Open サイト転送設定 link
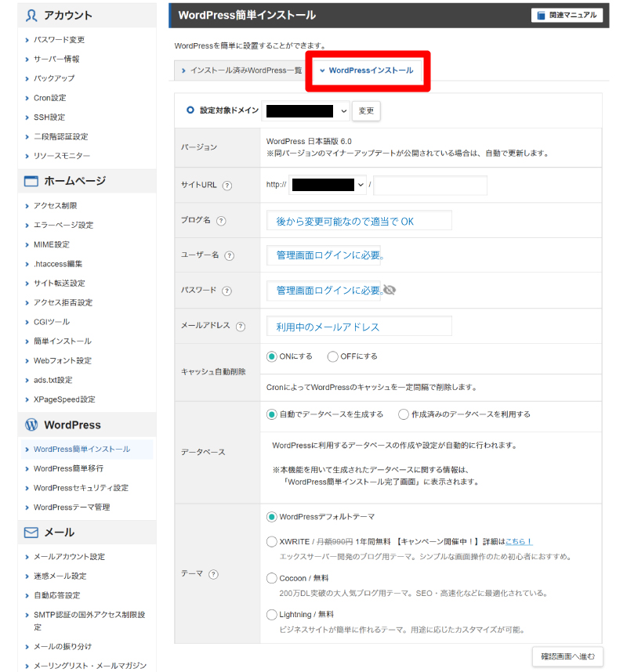627x672 pixels. [60, 283]
